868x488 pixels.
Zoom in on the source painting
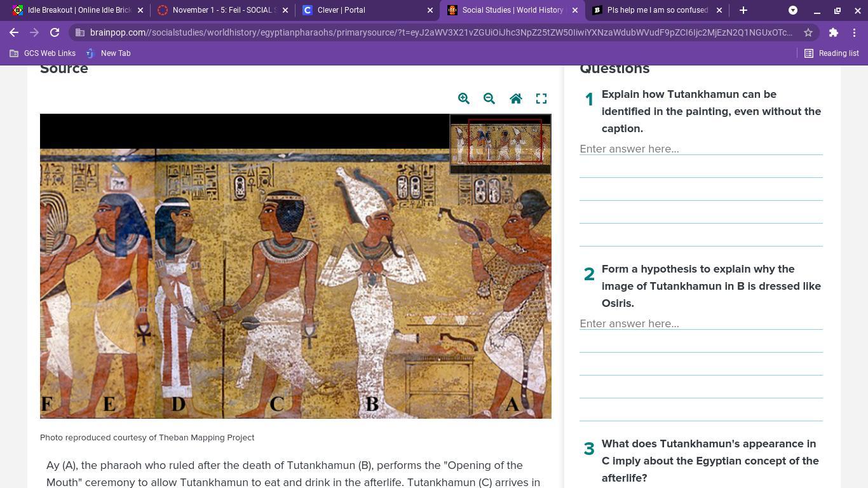coord(464,98)
